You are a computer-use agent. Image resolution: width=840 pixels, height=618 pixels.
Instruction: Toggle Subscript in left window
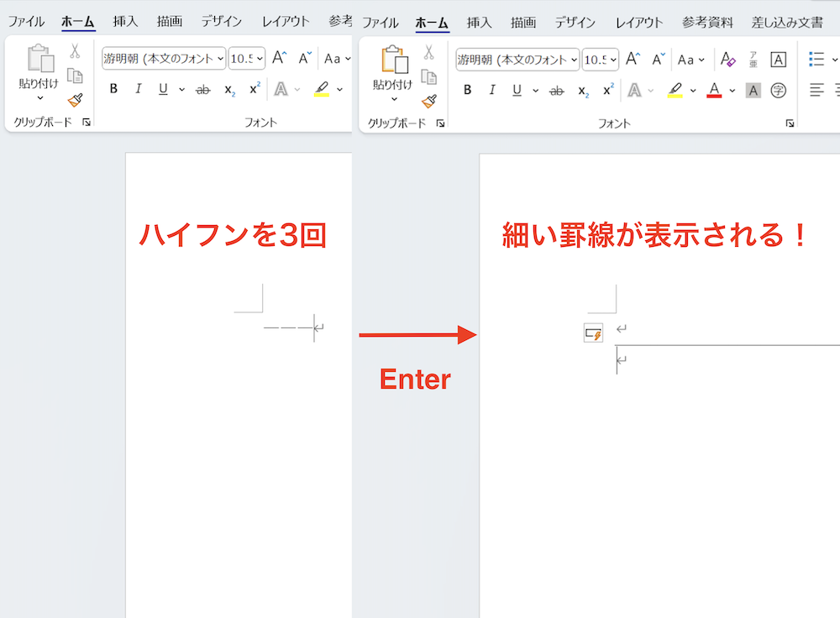tap(230, 90)
